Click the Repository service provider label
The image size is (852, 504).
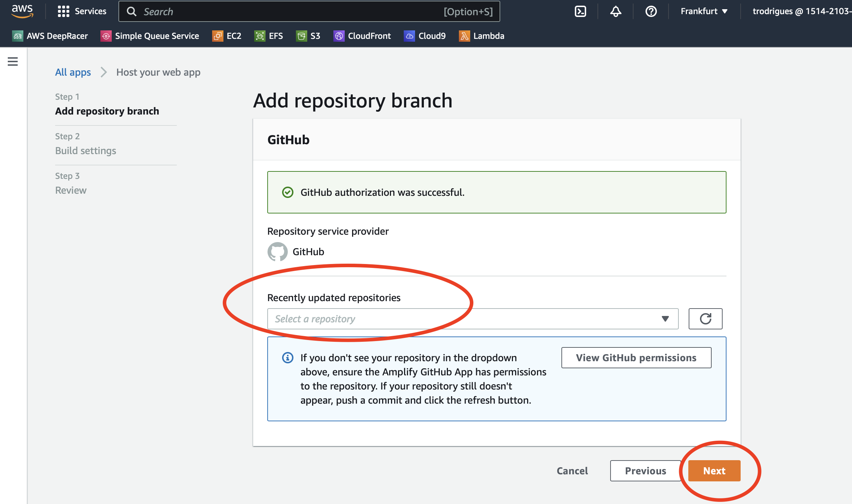pyautogui.click(x=328, y=231)
